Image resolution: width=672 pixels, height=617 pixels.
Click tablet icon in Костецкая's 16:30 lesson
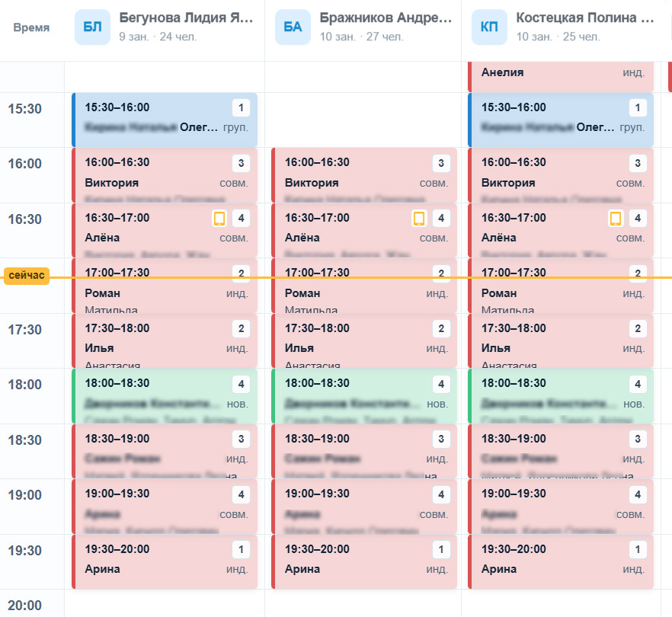[x=616, y=218]
